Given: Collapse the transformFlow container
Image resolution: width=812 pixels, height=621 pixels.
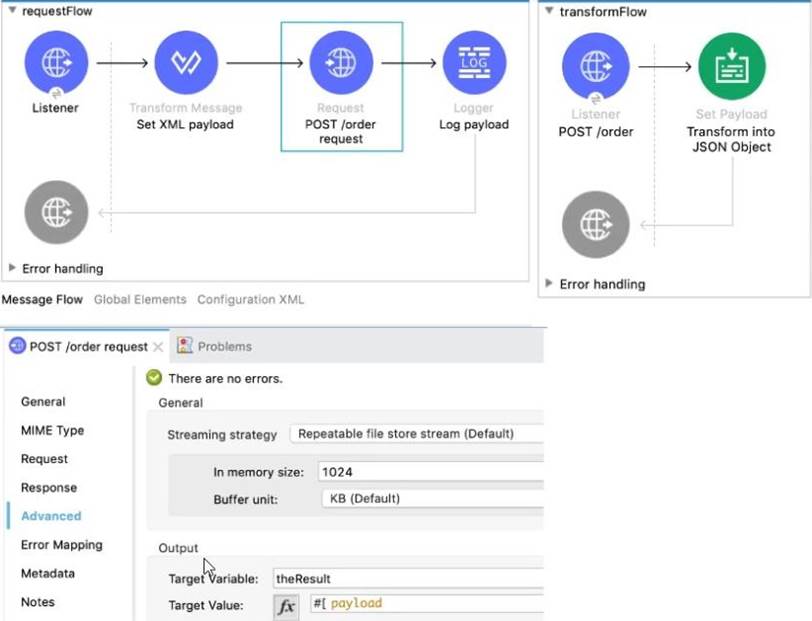Looking at the screenshot, I should (548, 12).
